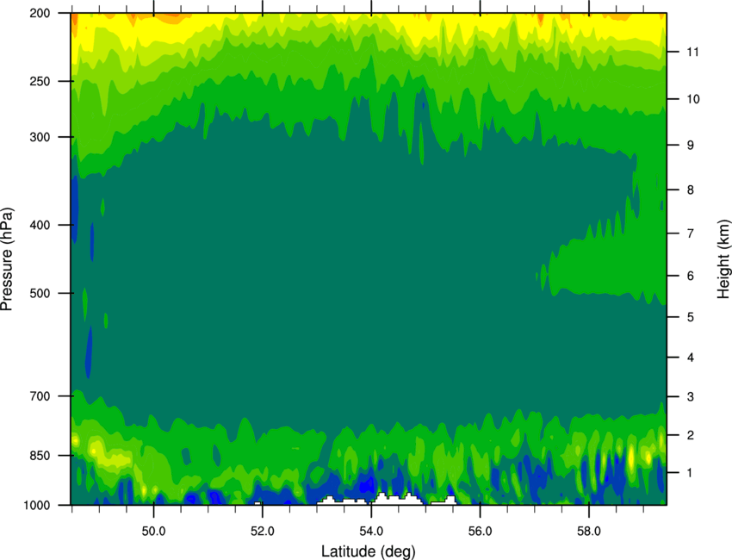Select the 400 pressure tick label
Screen dimensions: 732x560
coord(40,225)
